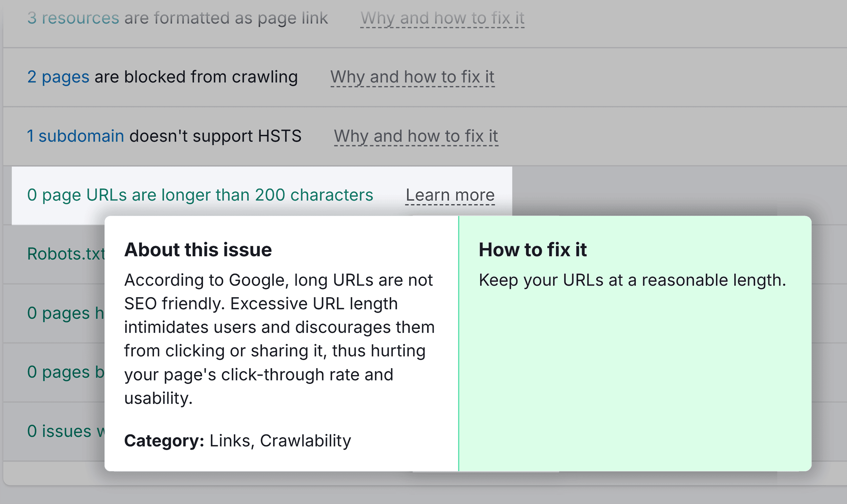The height and width of the screenshot is (504, 847).
Task: Click "0 page URLs are longer than 200 characters"
Action: 201,195
